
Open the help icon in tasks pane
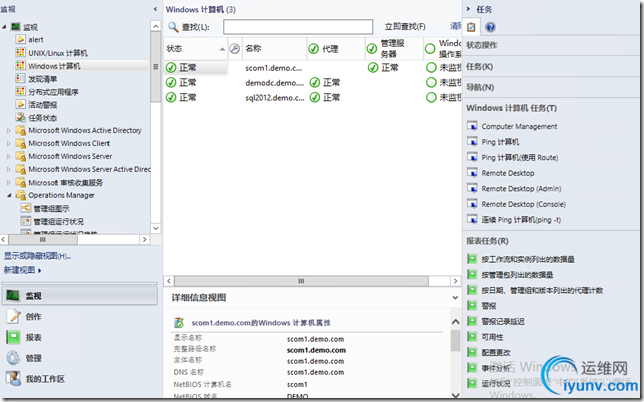pos(490,27)
